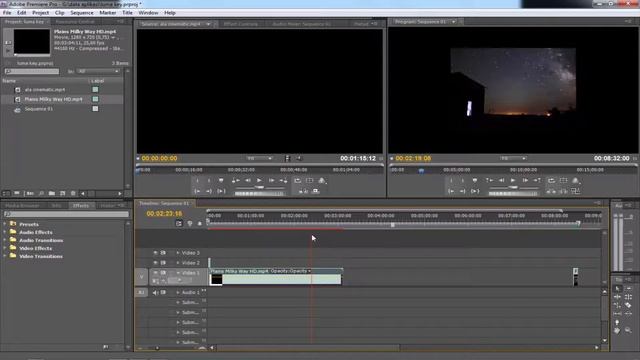
Task: Step forward one frame in Source monitor
Action: click(x=271, y=180)
